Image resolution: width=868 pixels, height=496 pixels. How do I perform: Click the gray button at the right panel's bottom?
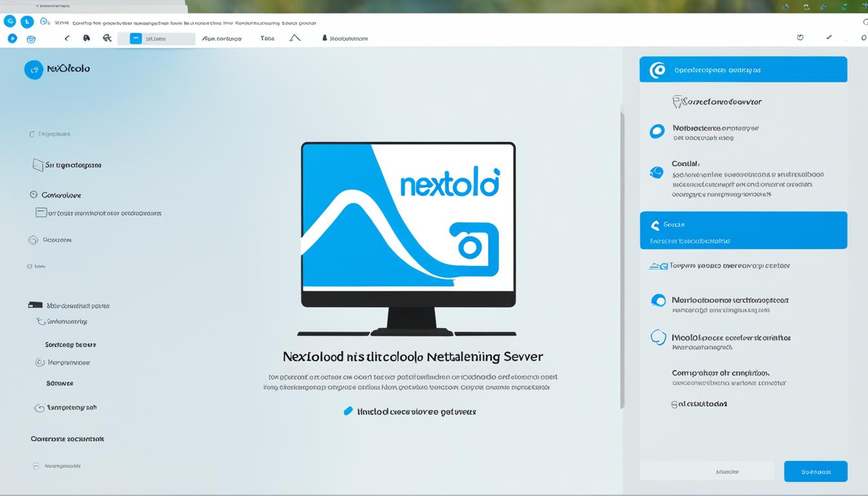tap(707, 471)
